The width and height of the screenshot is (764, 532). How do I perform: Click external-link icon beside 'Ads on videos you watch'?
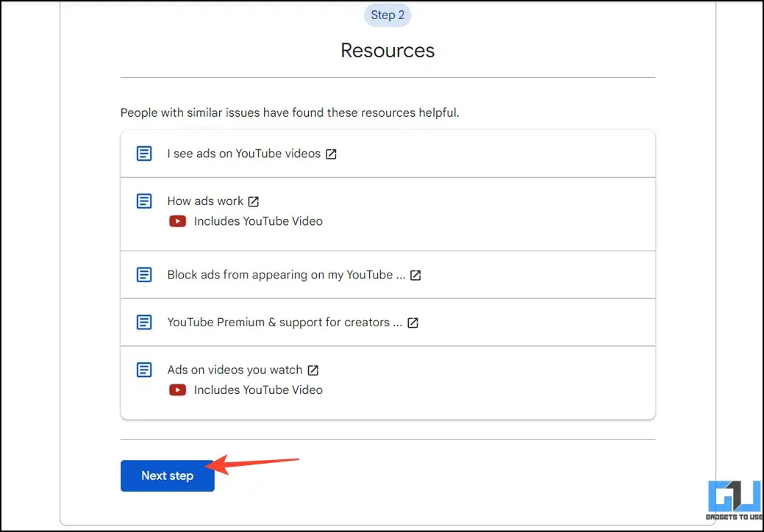[313, 370]
